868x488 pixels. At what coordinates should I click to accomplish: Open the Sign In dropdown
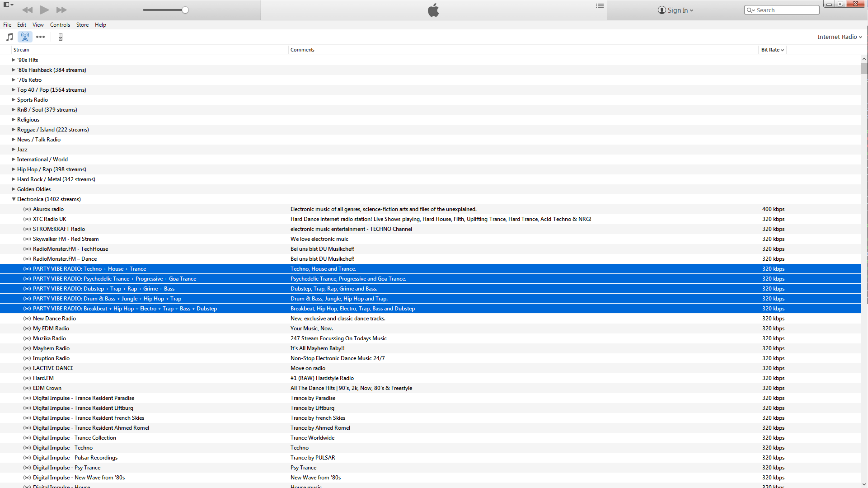[x=680, y=10]
